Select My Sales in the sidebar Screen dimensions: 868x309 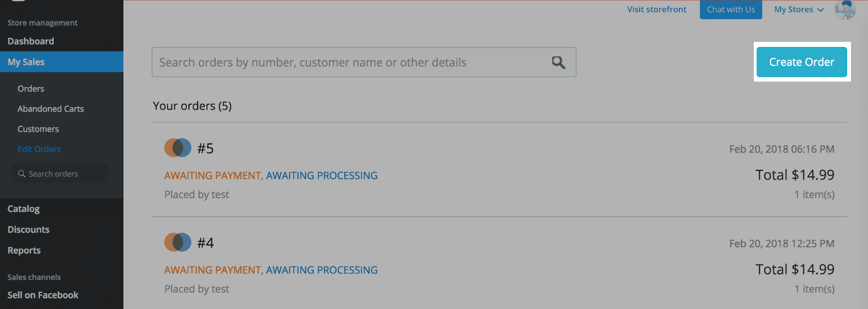(26, 62)
